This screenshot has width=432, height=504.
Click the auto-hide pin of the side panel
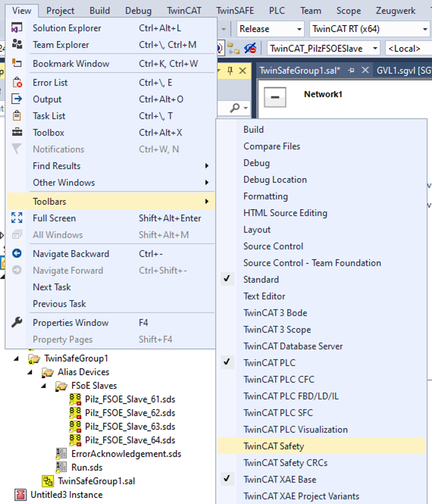click(230, 70)
